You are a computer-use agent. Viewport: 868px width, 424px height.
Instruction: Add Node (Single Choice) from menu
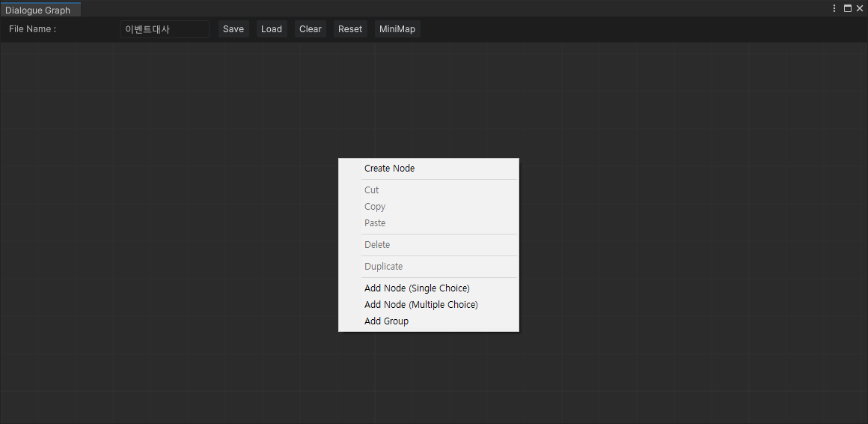click(x=429, y=288)
